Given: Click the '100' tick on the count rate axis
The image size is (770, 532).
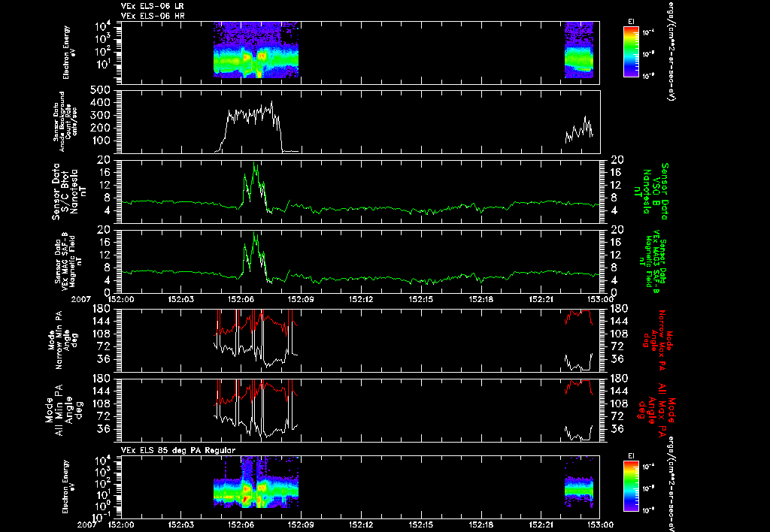Looking at the screenshot, I should (102, 141).
